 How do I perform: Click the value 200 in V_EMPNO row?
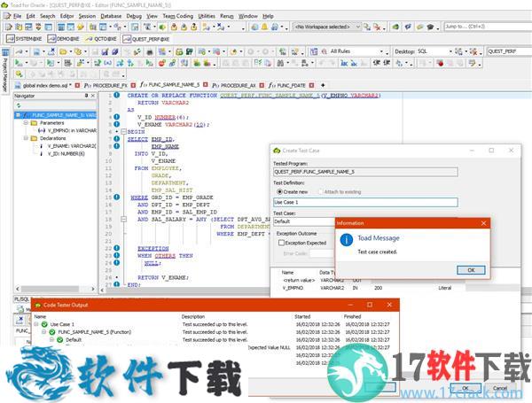(x=378, y=288)
